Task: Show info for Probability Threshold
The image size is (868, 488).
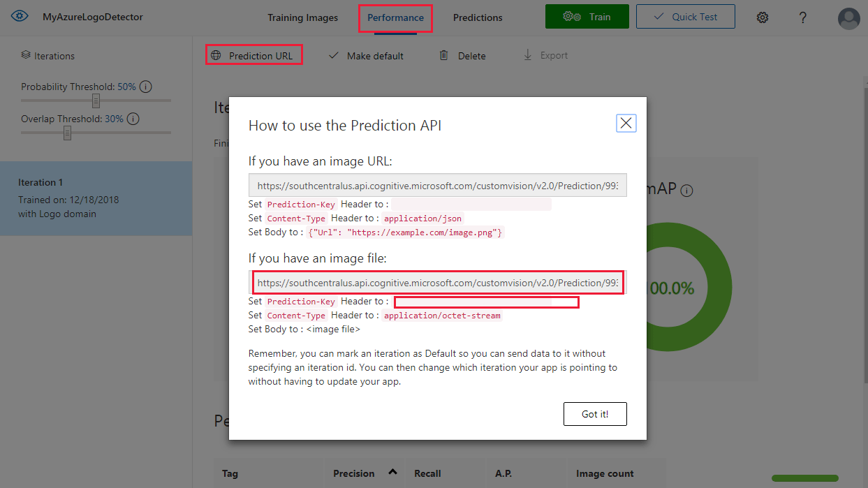Action: click(x=146, y=87)
